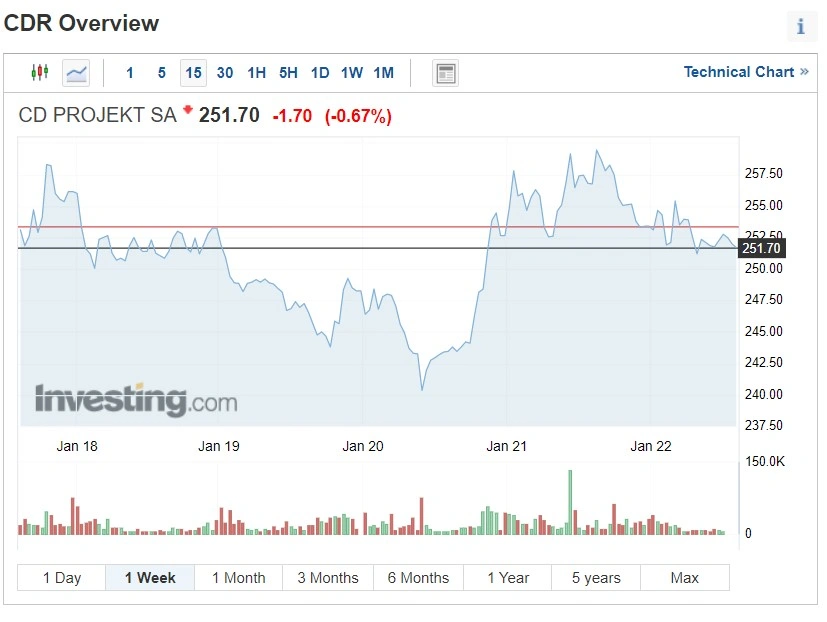Open the news overlay icon in toolbar
This screenshot has width=827, height=622.
[446, 73]
